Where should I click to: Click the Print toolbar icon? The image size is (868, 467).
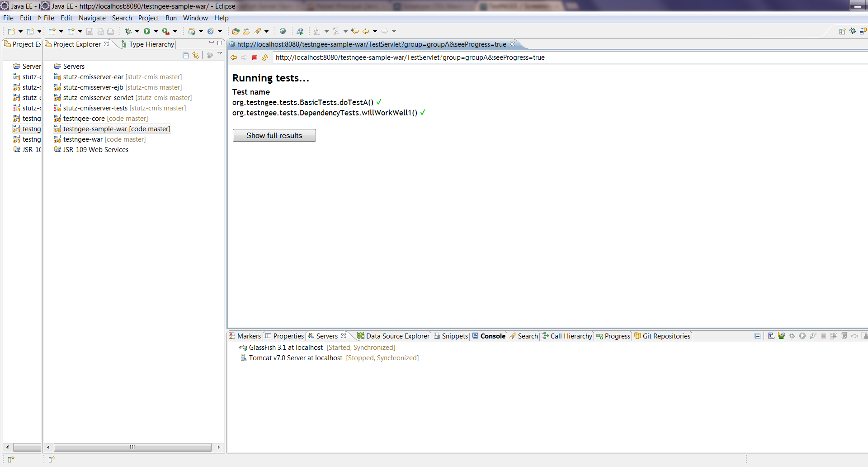pos(110,31)
